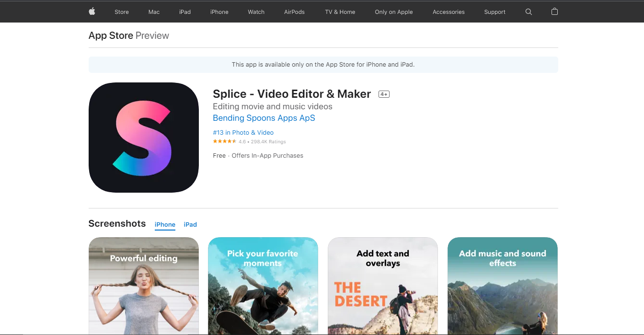This screenshot has height=335, width=644.
Task: Click the 4+ age rating badge
Action: point(384,94)
